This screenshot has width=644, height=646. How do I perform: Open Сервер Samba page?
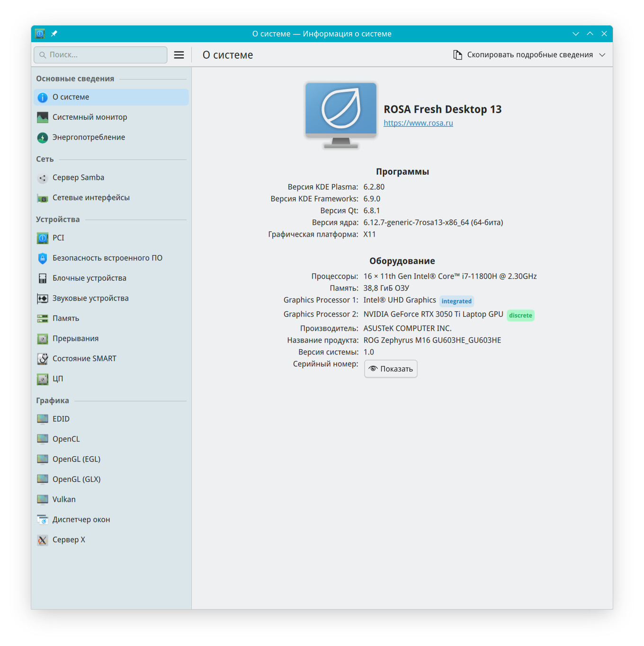[x=111, y=177]
